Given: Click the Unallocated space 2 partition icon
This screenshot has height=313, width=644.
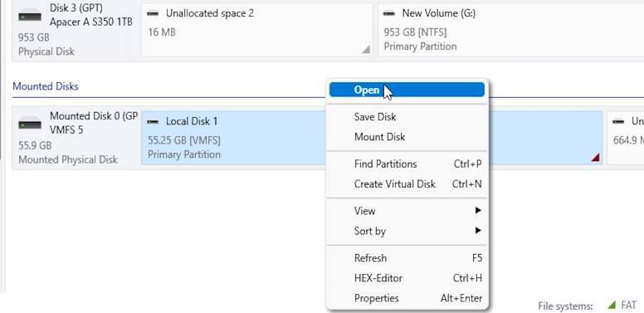Looking at the screenshot, I should pyautogui.click(x=153, y=13).
